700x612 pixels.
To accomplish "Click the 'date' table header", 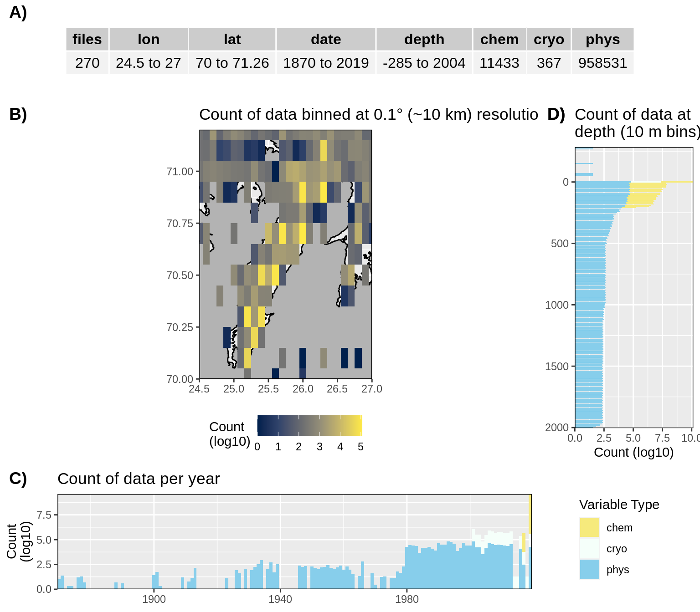I will click(x=326, y=39).
